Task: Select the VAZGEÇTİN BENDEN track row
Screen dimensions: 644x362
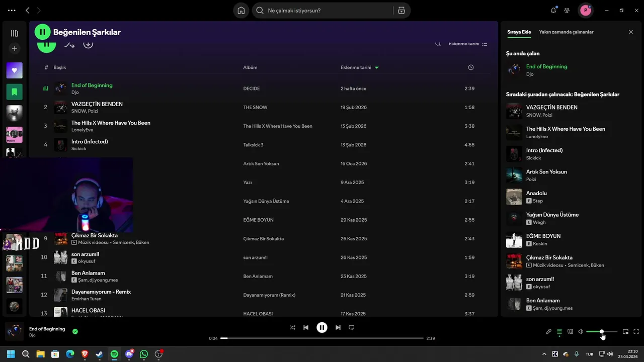Action: click(263, 107)
